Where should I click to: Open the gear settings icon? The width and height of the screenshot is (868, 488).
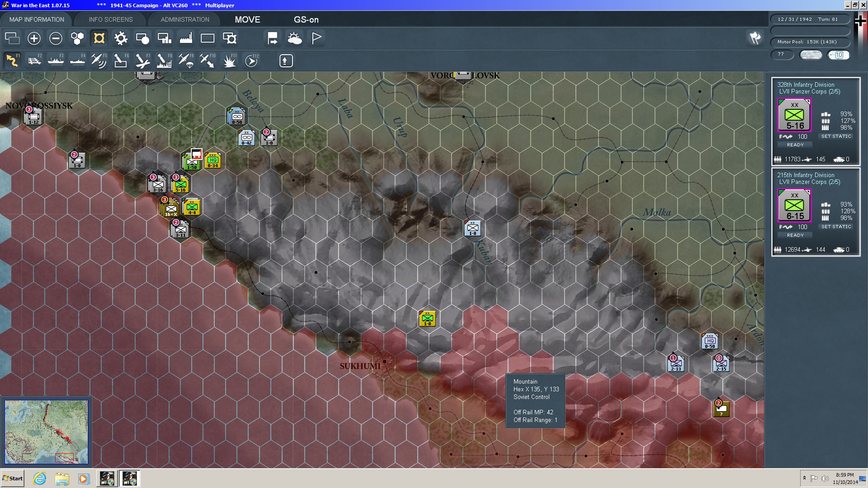[x=121, y=38]
